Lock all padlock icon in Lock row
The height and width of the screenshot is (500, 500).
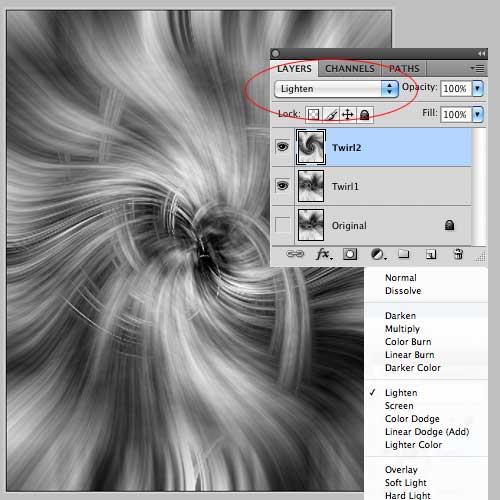tap(365, 114)
